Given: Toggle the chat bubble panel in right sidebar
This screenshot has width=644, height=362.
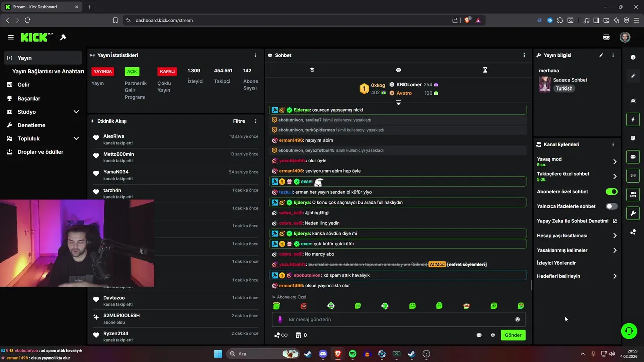Looking at the screenshot, I should pyautogui.click(x=633, y=157).
